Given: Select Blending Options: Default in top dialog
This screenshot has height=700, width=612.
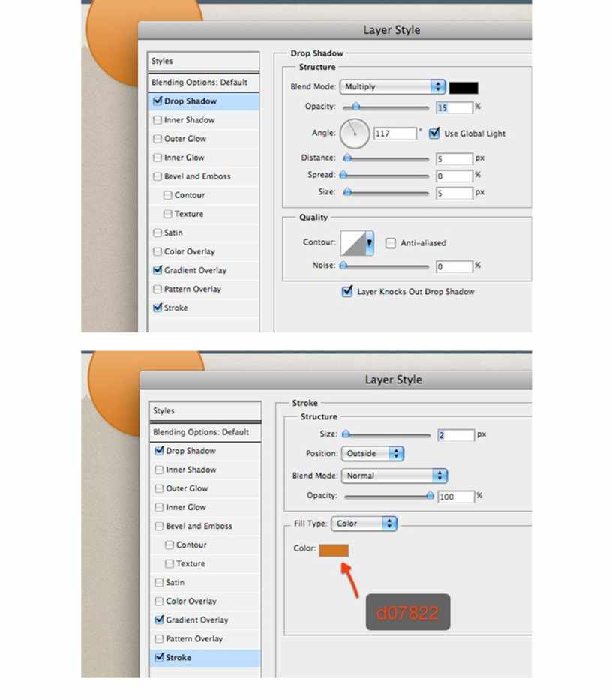Looking at the screenshot, I should (203, 82).
